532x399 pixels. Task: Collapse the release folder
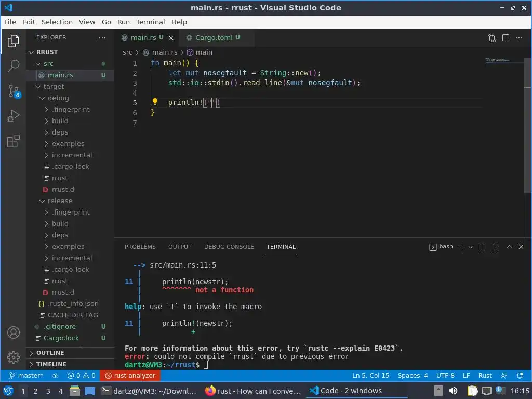pos(60,201)
